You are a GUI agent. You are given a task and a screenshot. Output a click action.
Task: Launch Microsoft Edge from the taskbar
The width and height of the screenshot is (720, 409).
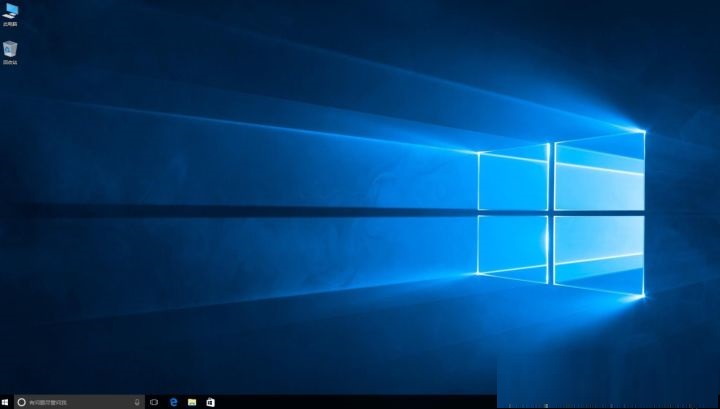pyautogui.click(x=173, y=401)
